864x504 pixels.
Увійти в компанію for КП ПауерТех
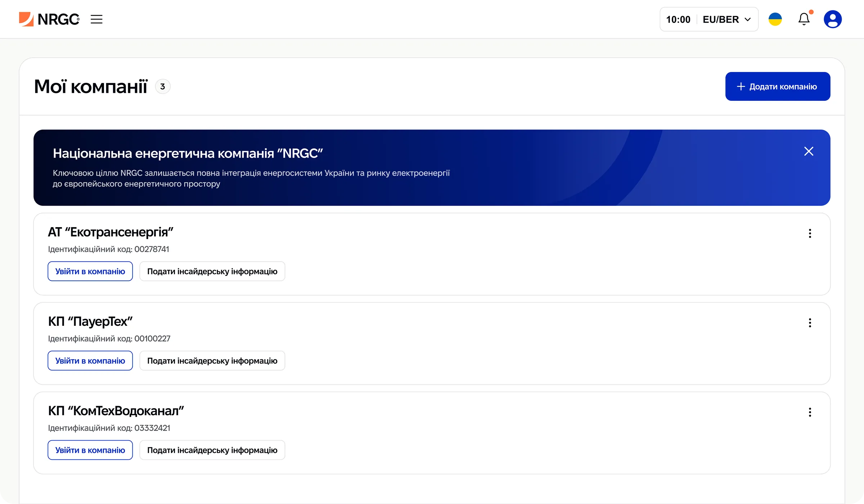90,360
